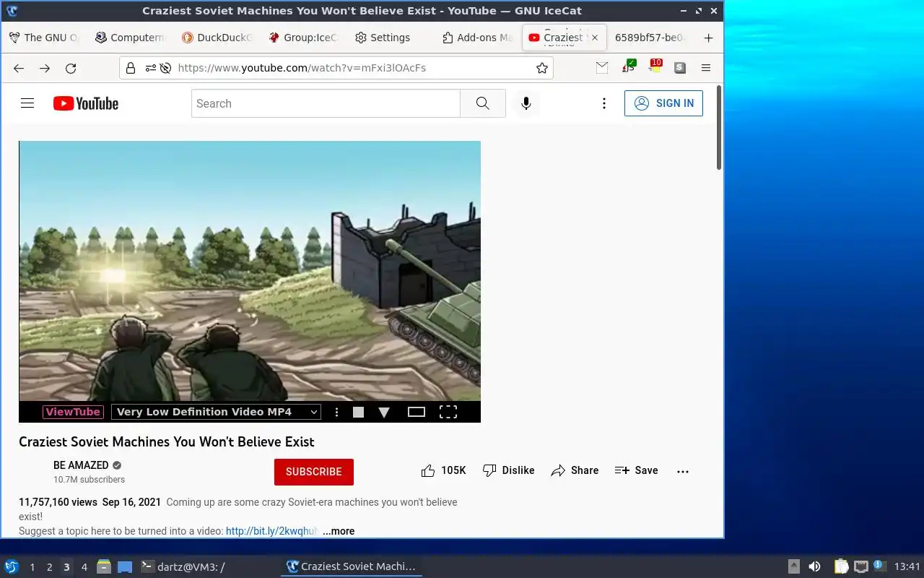Bookmark this page with the star icon

(x=542, y=68)
